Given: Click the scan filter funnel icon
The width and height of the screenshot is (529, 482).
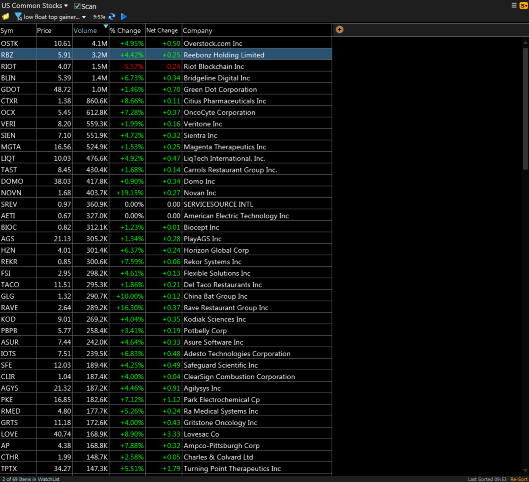Looking at the screenshot, I should [x=18, y=17].
